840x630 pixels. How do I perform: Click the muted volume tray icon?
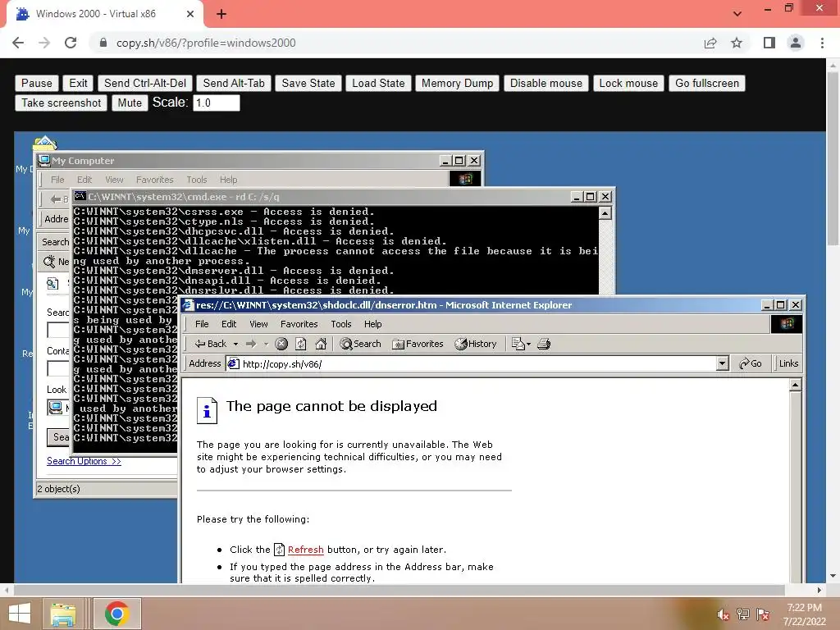pos(724,614)
